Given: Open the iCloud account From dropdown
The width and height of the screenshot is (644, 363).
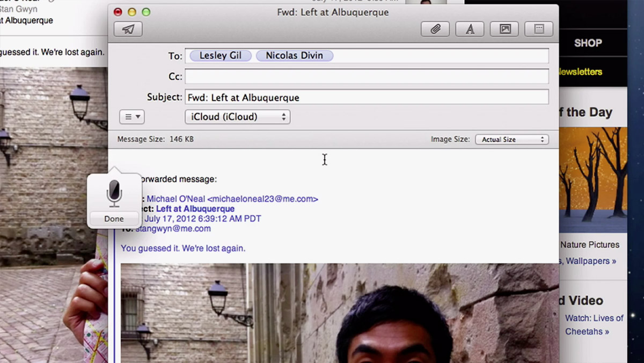Looking at the screenshot, I should [237, 117].
